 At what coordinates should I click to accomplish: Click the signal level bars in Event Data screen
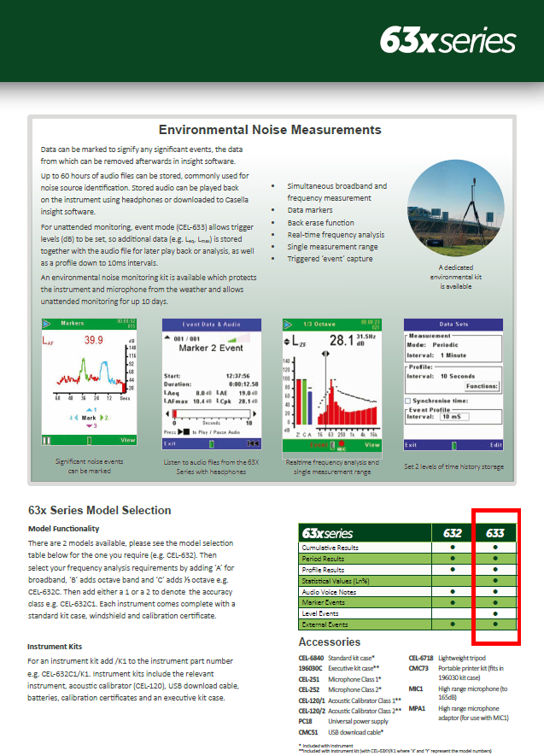(239, 337)
